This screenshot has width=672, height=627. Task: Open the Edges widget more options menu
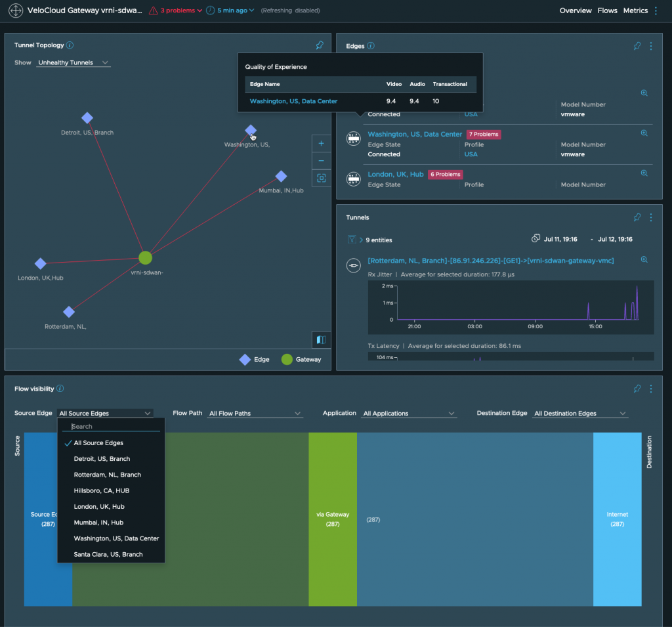point(651,46)
